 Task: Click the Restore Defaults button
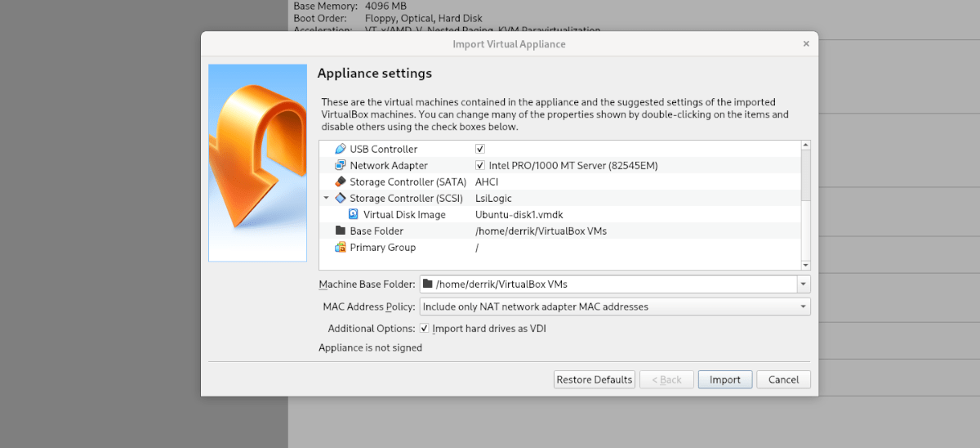coord(594,379)
